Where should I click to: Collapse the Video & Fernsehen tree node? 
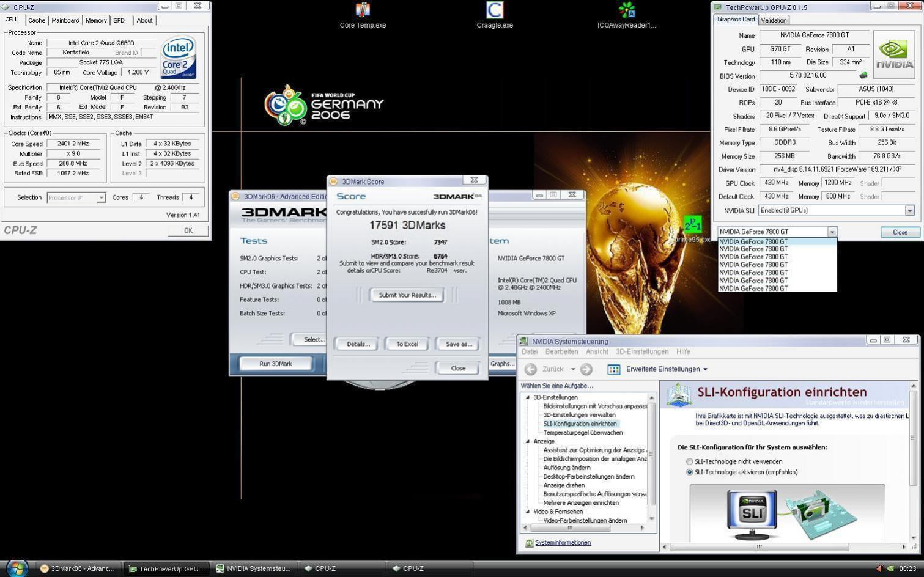point(528,512)
